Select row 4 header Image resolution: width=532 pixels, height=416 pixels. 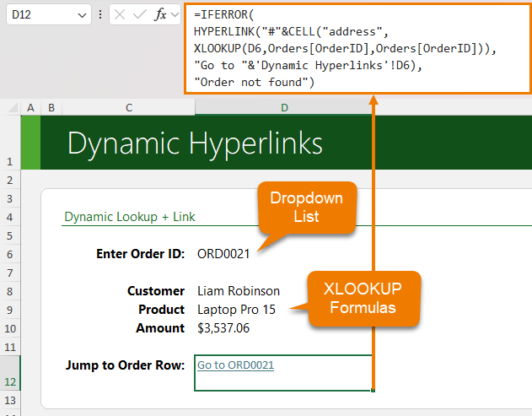pyautogui.click(x=10, y=218)
